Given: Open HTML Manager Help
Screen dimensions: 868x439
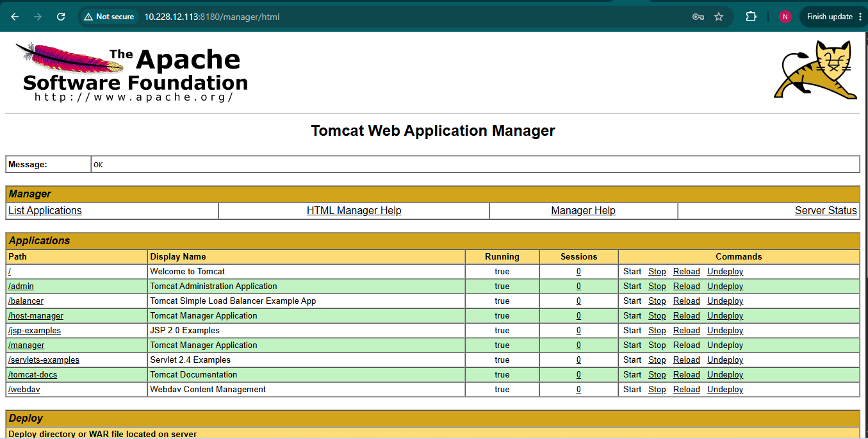Looking at the screenshot, I should pyautogui.click(x=354, y=211).
